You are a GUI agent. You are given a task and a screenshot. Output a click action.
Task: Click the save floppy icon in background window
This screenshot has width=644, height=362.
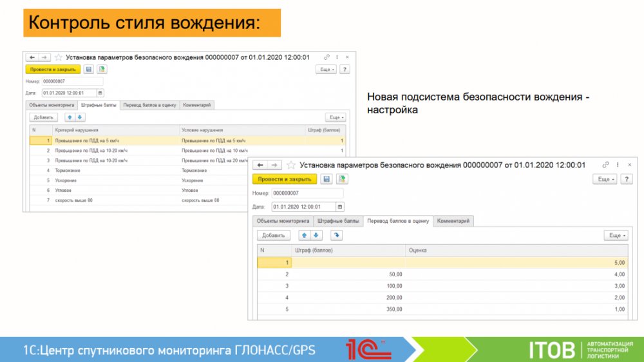click(x=89, y=70)
